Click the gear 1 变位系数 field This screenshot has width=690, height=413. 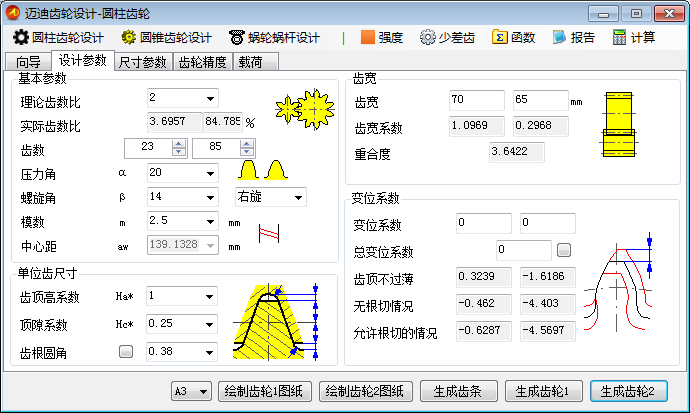click(484, 223)
